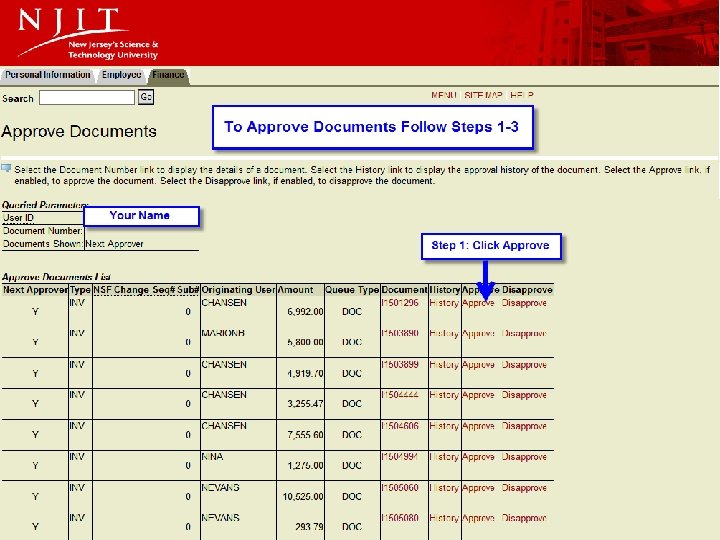
Task: View History for document I1504606
Action: click(x=444, y=426)
